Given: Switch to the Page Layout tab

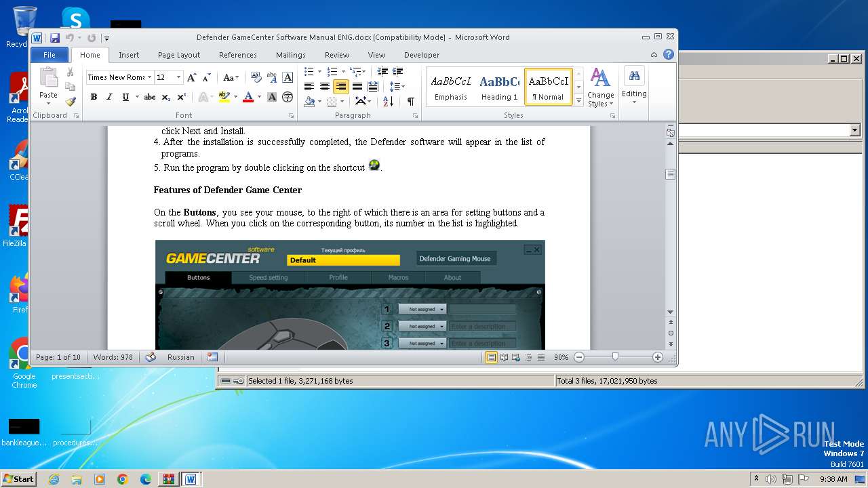Looking at the screenshot, I should click(179, 55).
